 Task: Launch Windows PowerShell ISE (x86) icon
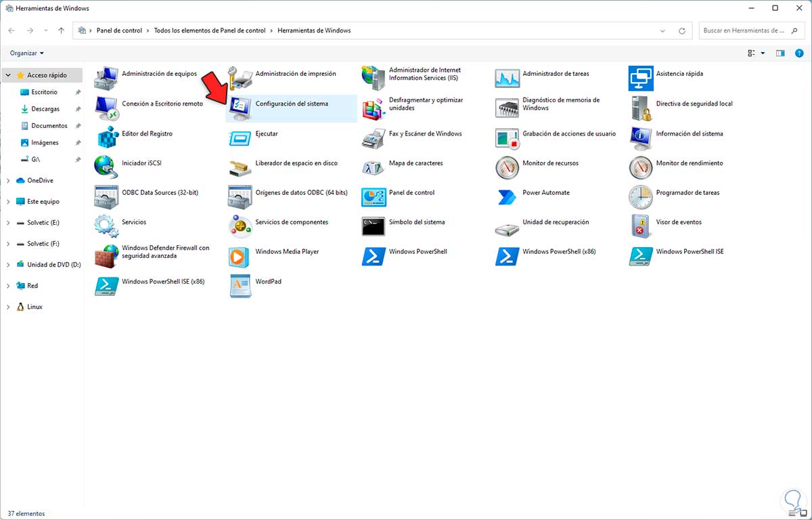click(106, 286)
